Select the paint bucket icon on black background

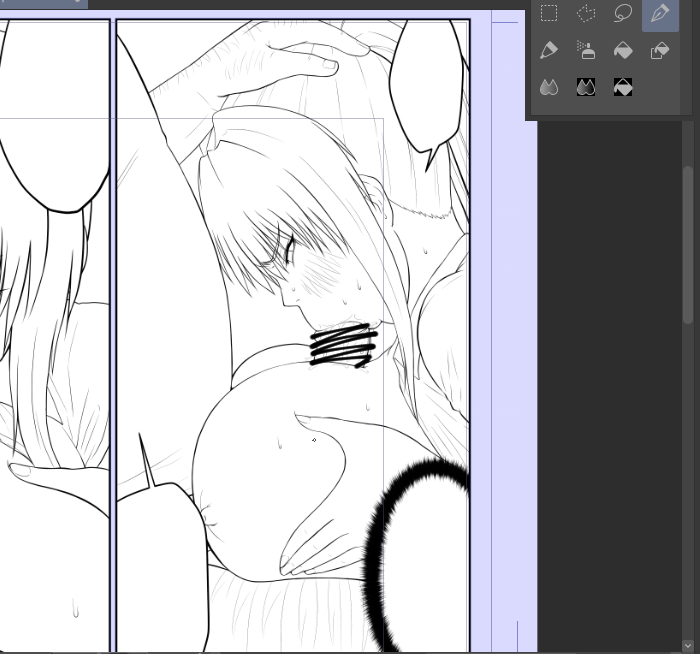tap(623, 87)
